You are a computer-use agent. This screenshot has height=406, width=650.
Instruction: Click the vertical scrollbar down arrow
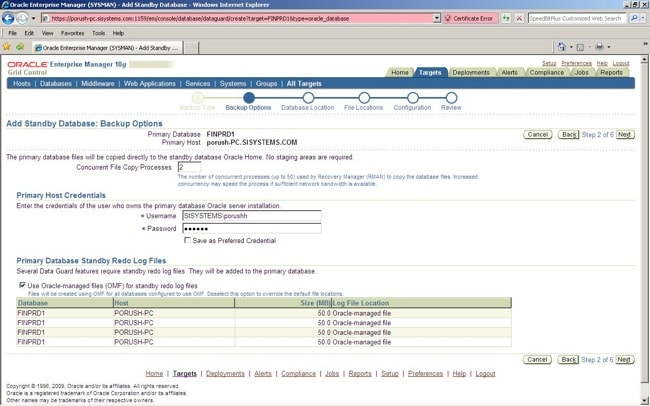(x=645, y=400)
